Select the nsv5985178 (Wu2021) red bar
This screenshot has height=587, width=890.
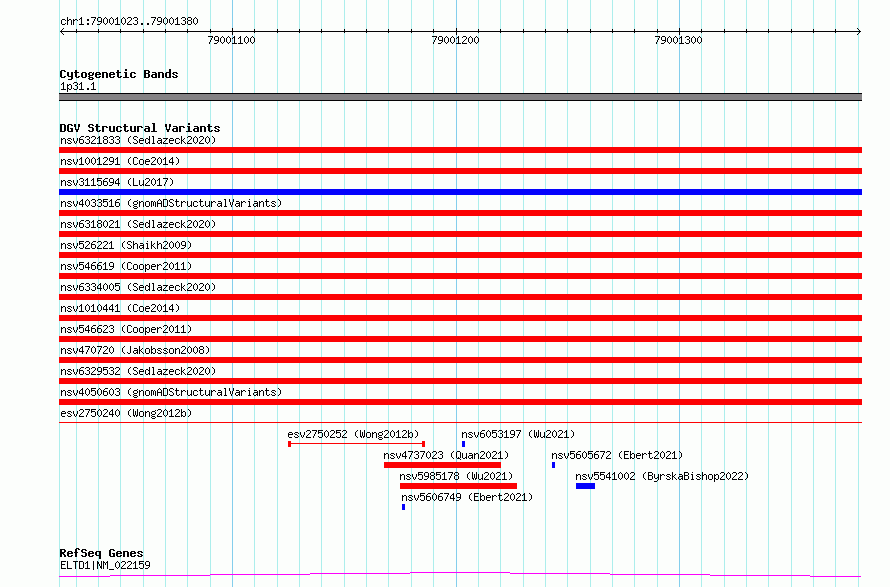[x=458, y=486]
